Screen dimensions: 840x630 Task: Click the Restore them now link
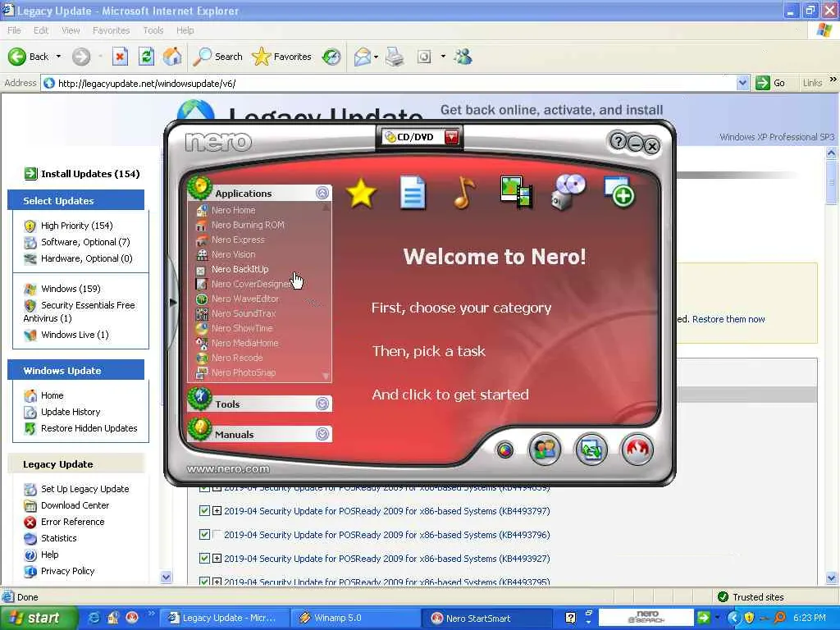tap(728, 319)
